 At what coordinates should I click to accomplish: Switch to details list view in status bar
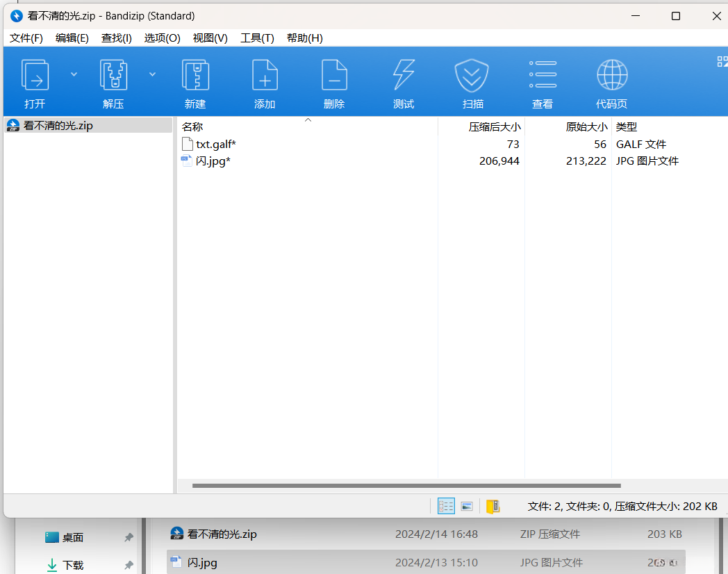pyautogui.click(x=446, y=506)
